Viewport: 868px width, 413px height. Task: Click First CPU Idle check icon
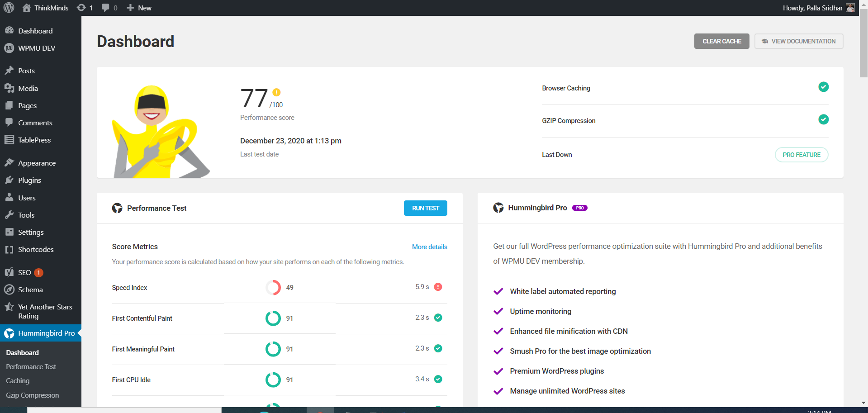[438, 379]
